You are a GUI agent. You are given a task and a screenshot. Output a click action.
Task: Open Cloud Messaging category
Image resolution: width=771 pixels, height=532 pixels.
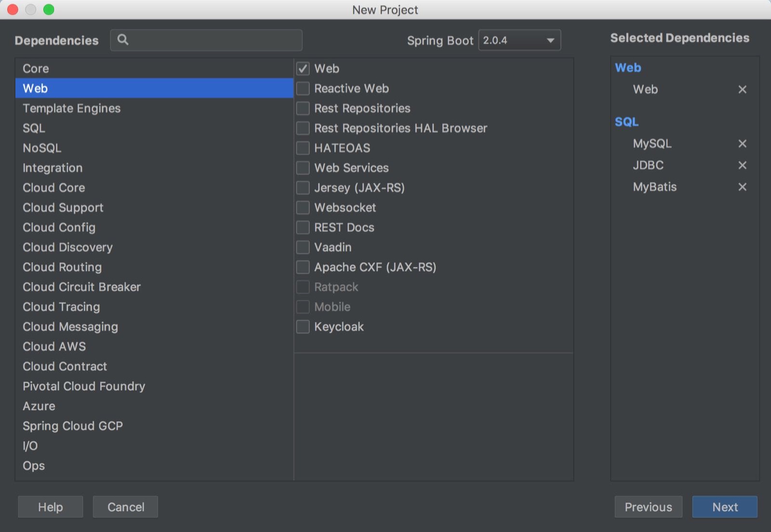[x=154, y=327]
